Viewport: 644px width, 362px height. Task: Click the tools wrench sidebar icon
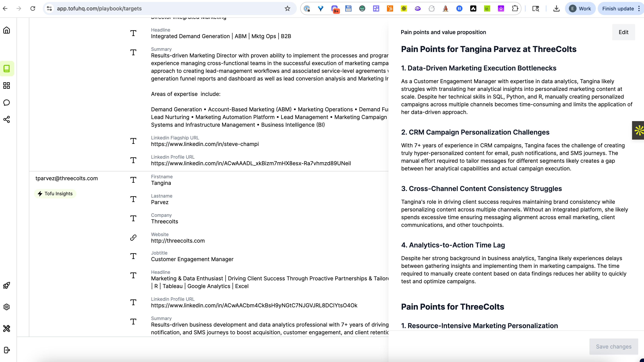click(x=7, y=328)
